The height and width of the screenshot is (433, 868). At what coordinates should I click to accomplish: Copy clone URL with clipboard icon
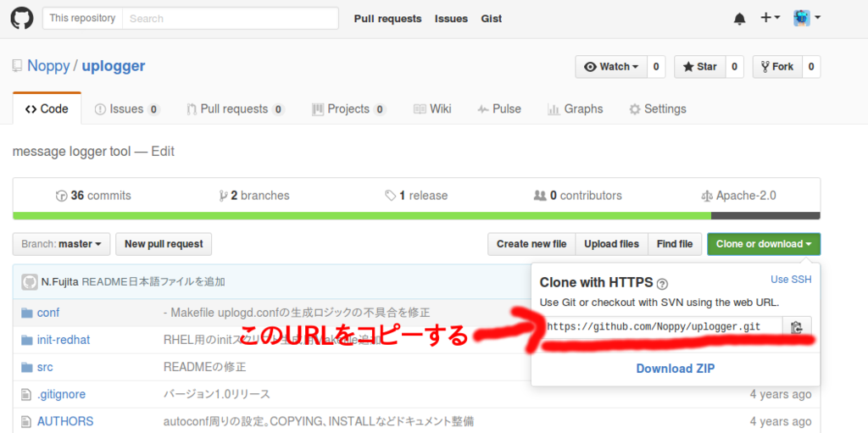coord(797,327)
